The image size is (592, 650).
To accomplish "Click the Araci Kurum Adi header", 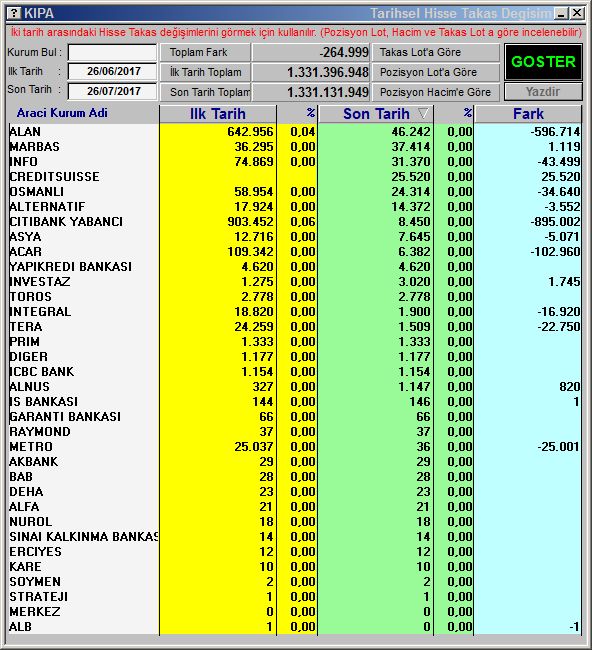I will (62, 113).
